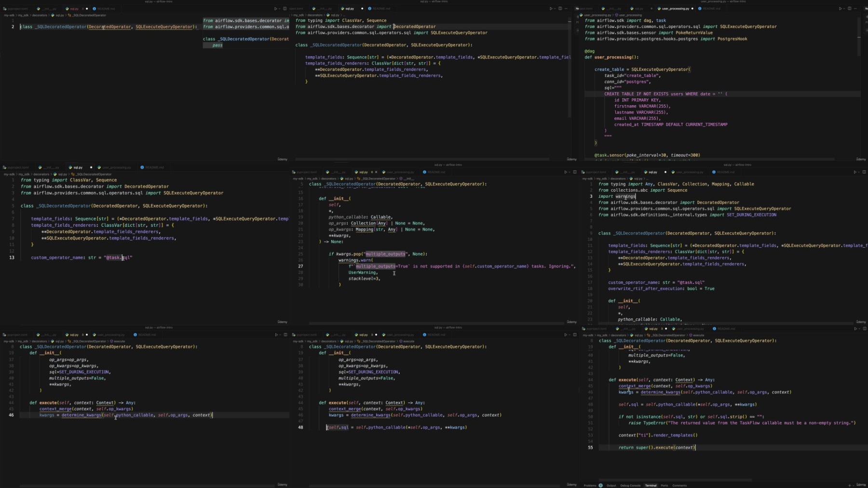The image size is (868, 488).
Task: Click the 'op_args: Collection[Any] | None = None,' line
Action: (377, 223)
